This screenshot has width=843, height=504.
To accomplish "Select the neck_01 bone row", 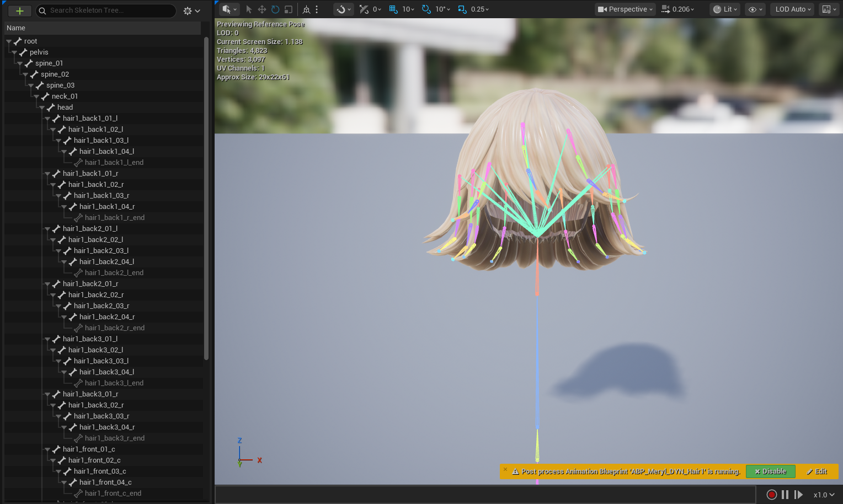I will click(103, 96).
